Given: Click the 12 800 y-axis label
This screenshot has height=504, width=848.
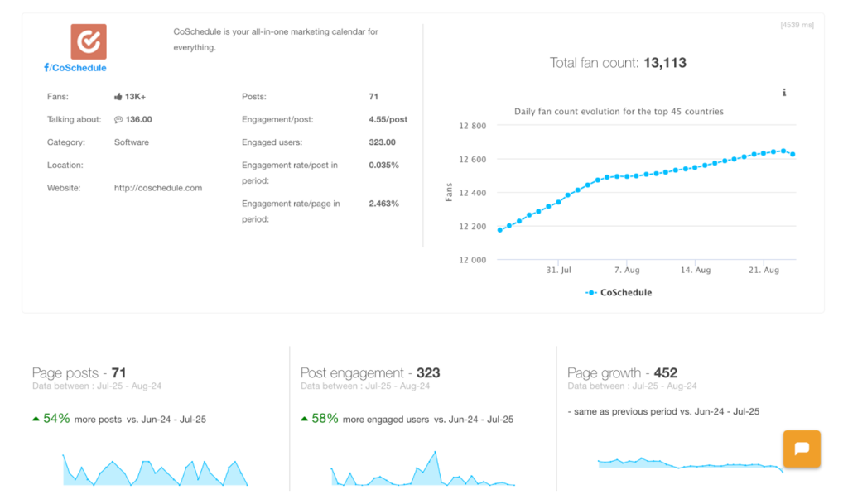Looking at the screenshot, I should [473, 126].
